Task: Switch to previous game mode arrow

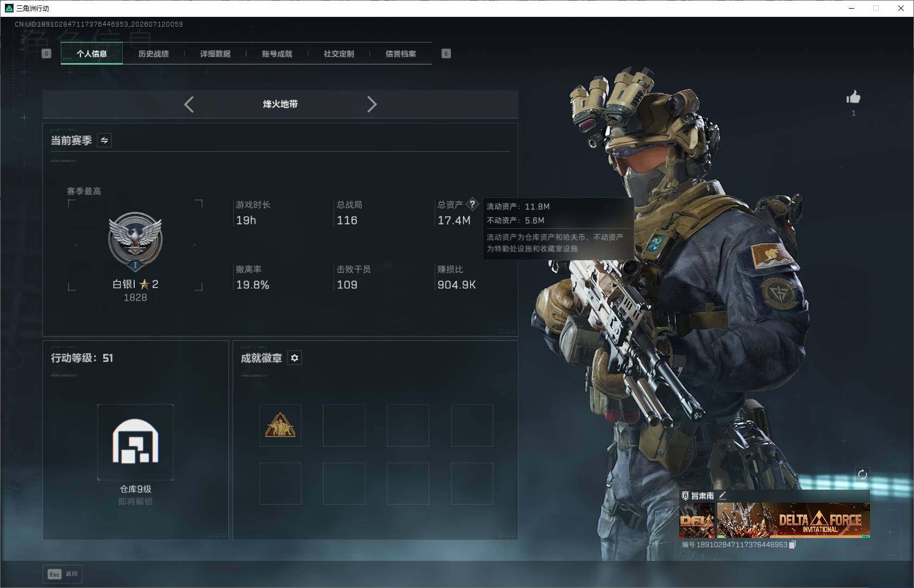Action: coord(189,104)
